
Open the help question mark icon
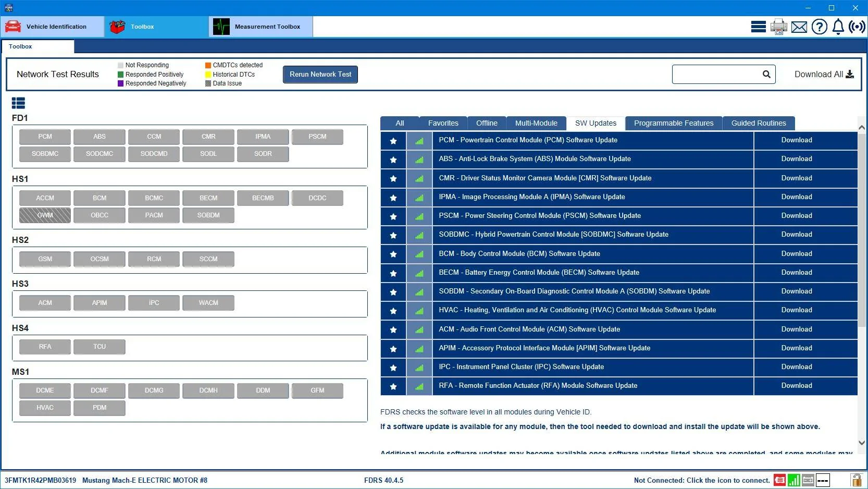tap(820, 27)
